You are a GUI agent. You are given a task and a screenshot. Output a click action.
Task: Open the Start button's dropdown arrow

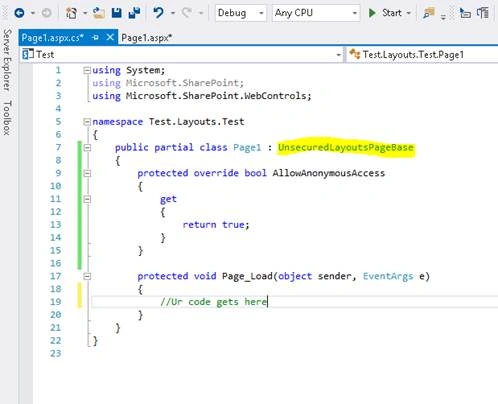pyautogui.click(x=409, y=13)
